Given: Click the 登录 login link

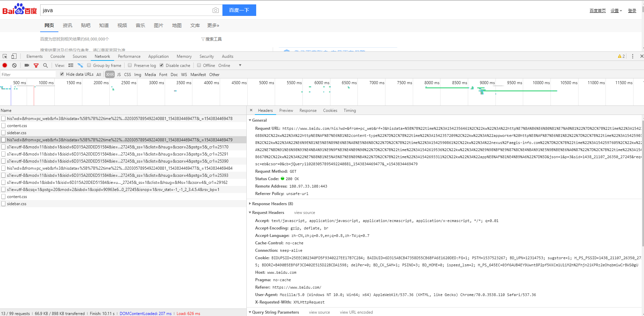Looking at the screenshot, I should [632, 11].
